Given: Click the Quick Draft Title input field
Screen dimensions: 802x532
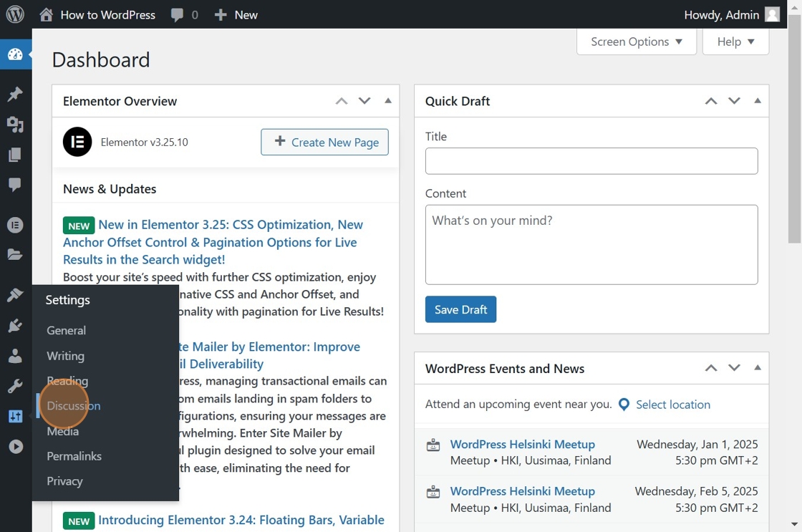Looking at the screenshot, I should point(591,161).
